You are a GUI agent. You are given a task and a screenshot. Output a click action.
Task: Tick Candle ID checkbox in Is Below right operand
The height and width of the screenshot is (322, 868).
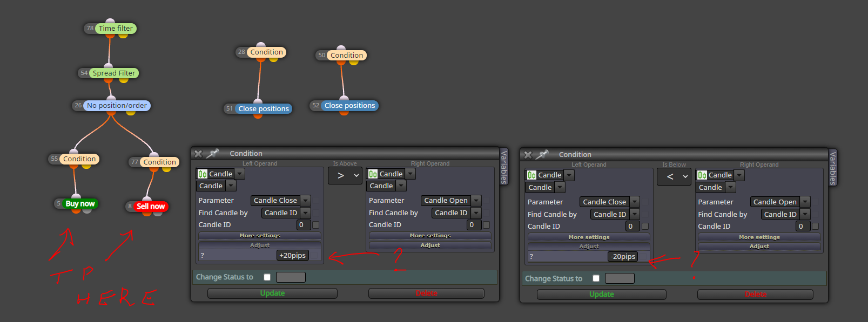[815, 227]
